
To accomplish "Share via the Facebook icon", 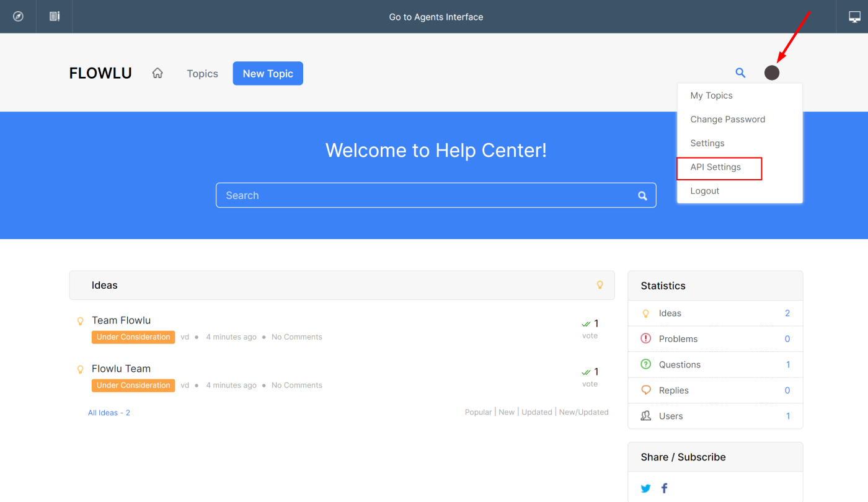I will tap(664, 488).
